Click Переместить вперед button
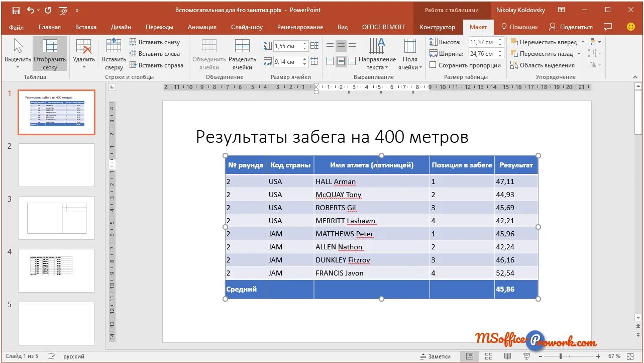 (544, 42)
